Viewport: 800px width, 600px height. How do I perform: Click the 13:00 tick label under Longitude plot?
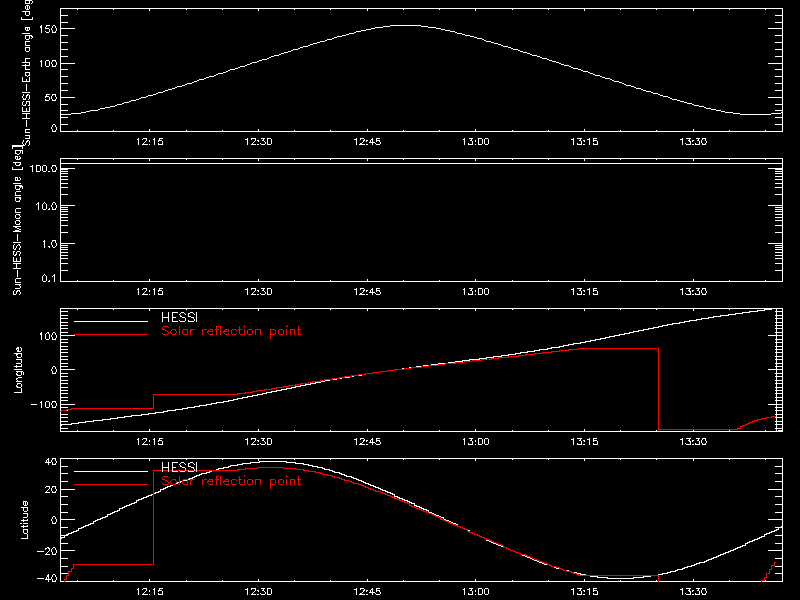[476, 442]
